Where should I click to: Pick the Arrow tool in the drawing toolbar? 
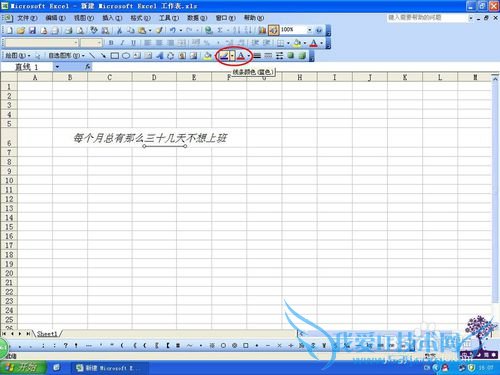(x=103, y=56)
